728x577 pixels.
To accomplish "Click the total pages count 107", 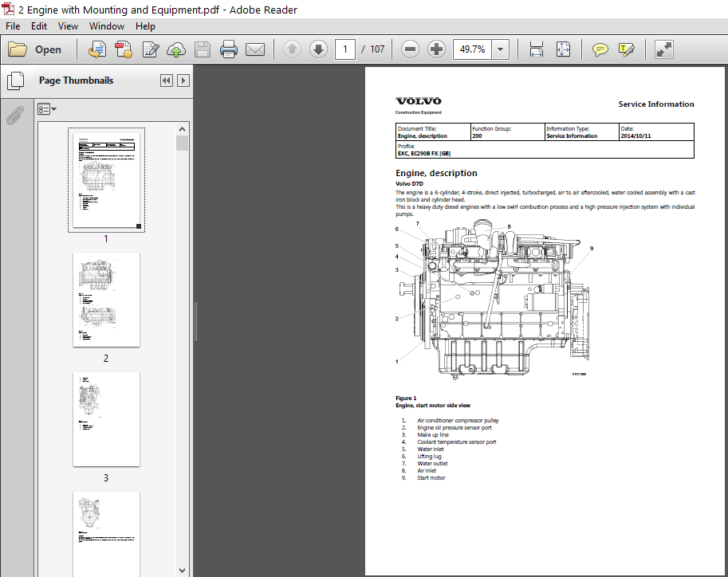I will point(377,49).
